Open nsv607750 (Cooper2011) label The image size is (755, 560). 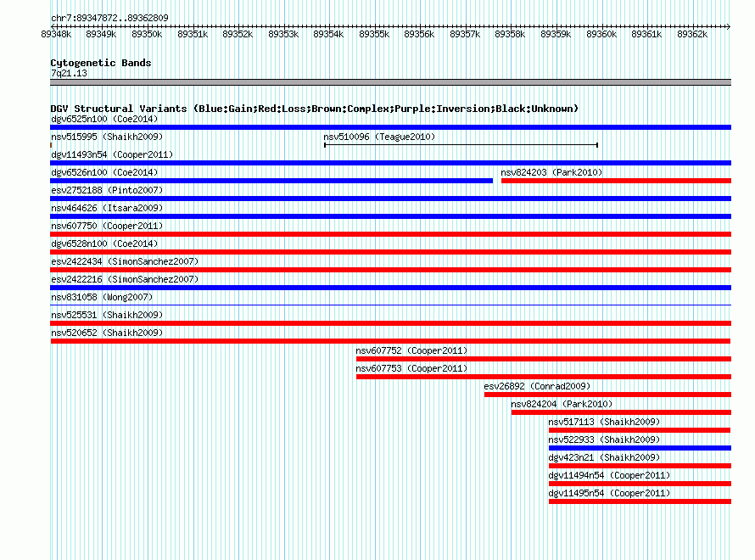tap(107, 226)
